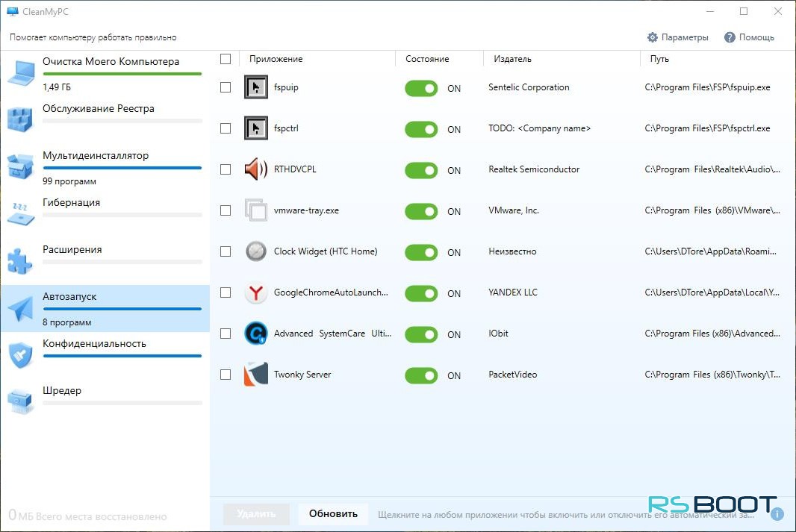The image size is (796, 532).
Task: Click the blue progress bar under Мультидеинсталлятор
Action: [122, 168]
